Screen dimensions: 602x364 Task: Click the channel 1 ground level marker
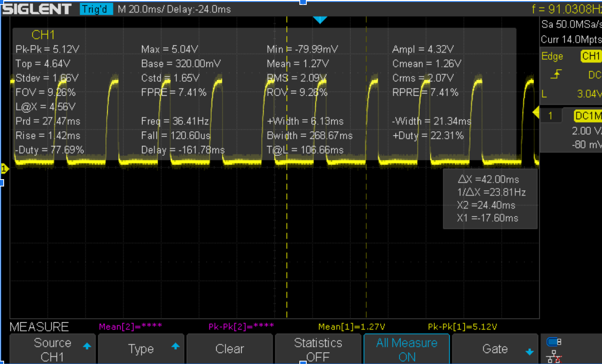click(x=5, y=168)
